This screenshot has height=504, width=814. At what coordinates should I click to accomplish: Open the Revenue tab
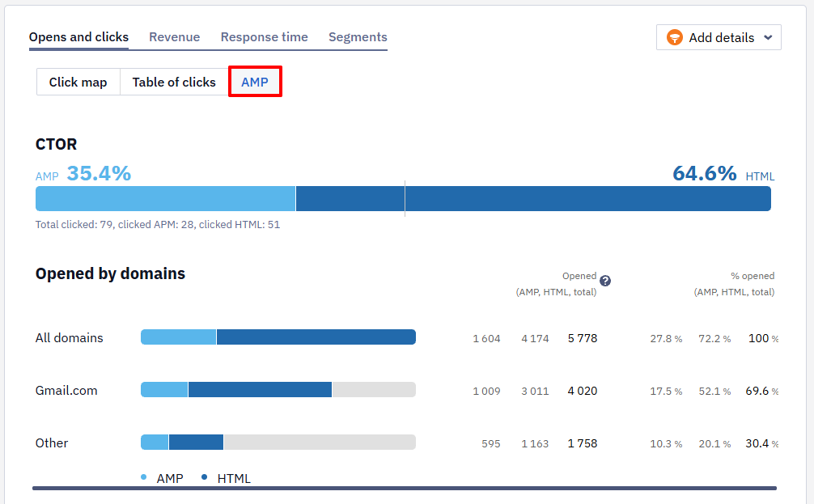(175, 37)
